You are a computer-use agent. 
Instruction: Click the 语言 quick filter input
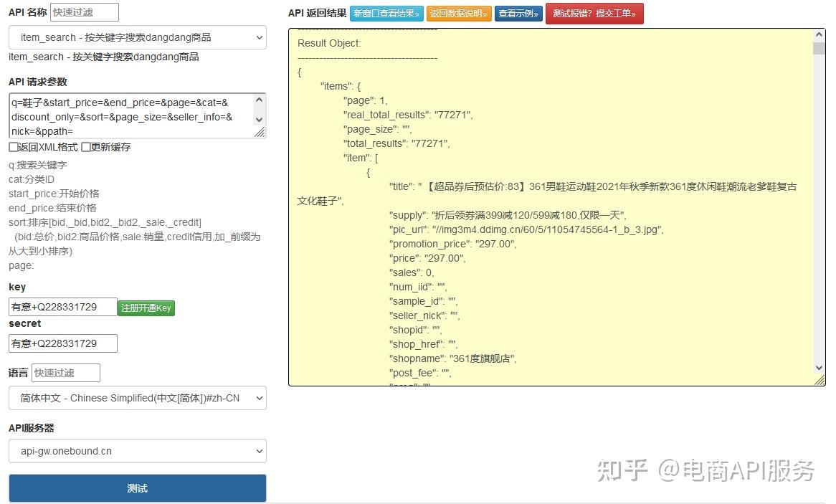click(65, 372)
